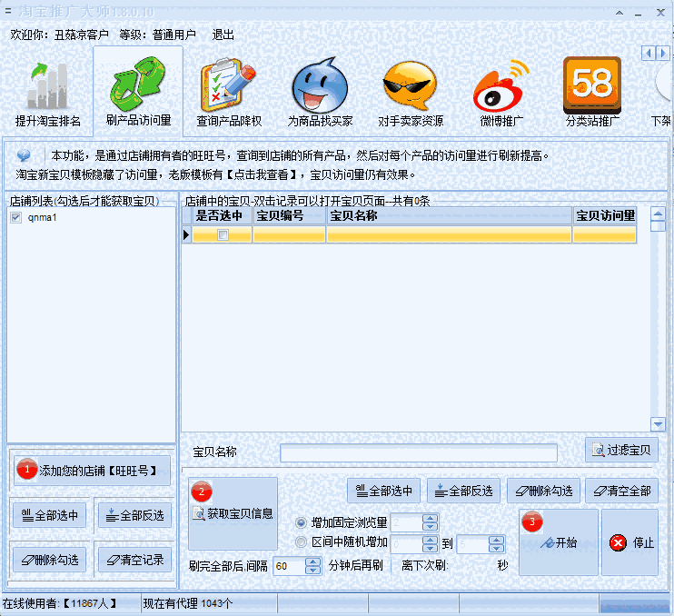Click the 清空记录 button
The width and height of the screenshot is (674, 616).
pos(135,560)
